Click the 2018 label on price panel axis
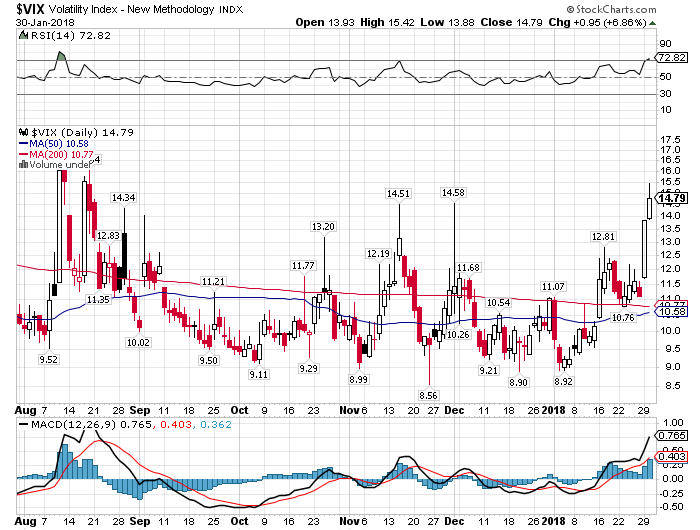Screen dimensions: 700x530 pyautogui.click(x=553, y=410)
